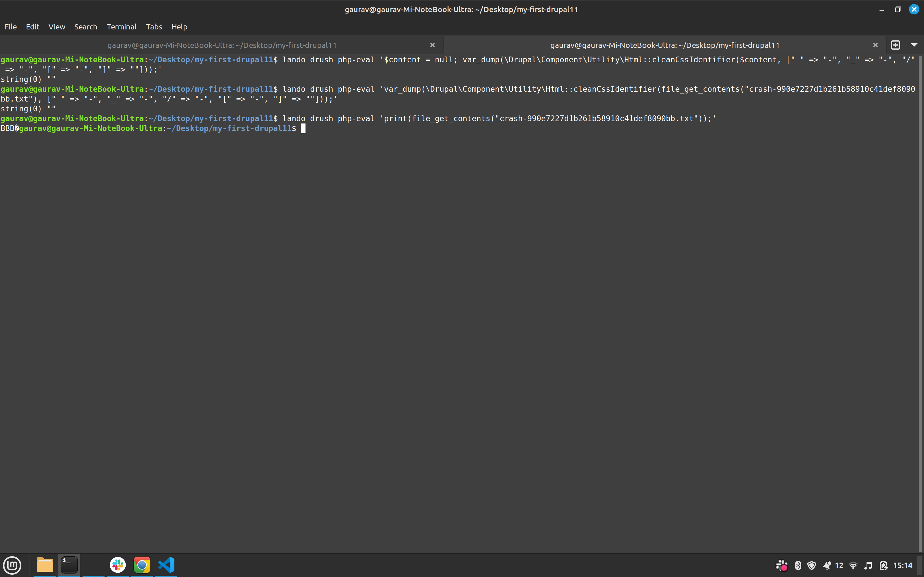This screenshot has width=924, height=577.
Task: Open Slack from the system tray
Action: 781,565
